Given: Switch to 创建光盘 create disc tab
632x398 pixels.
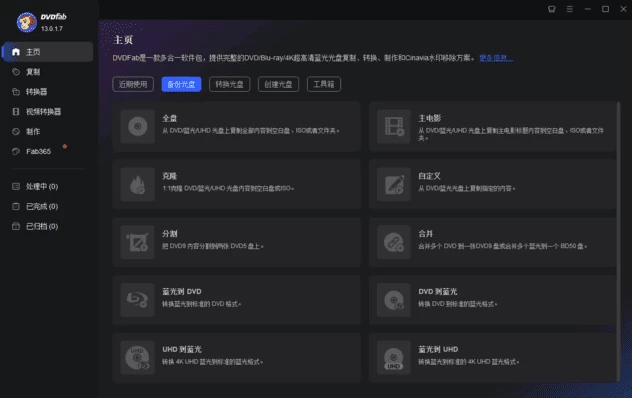Looking at the screenshot, I should tap(279, 84).
